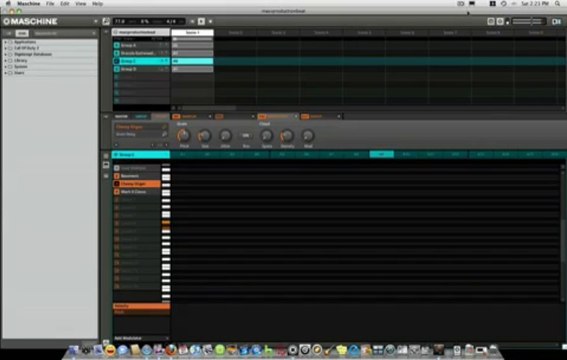Switch to the GROUP tab in control area
The image size is (567, 360).
point(141,116)
